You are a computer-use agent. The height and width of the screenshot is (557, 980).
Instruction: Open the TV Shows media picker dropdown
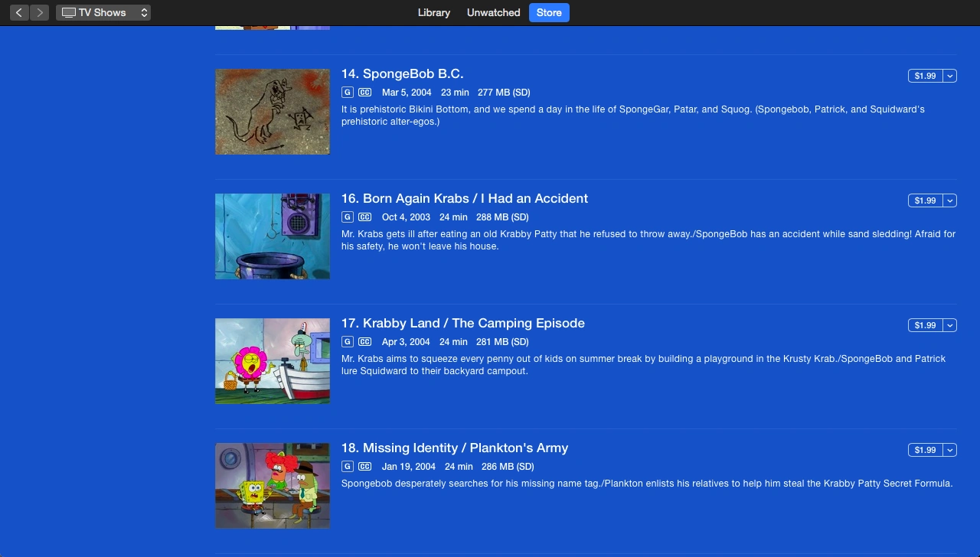tap(103, 12)
